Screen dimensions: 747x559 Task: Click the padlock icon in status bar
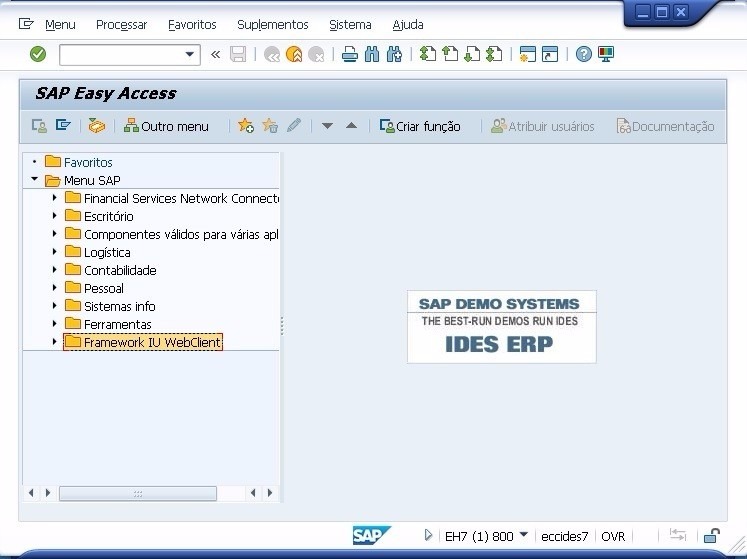[712, 536]
